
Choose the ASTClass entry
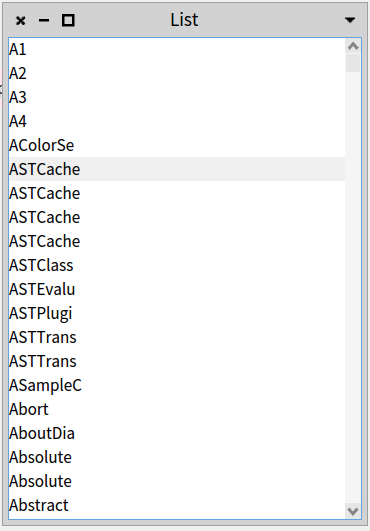click(177, 265)
